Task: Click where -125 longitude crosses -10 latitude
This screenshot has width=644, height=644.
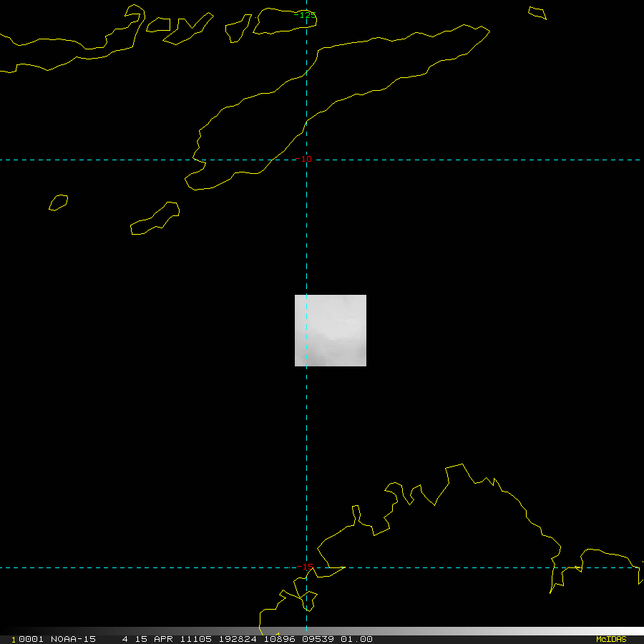Action: pyautogui.click(x=306, y=160)
